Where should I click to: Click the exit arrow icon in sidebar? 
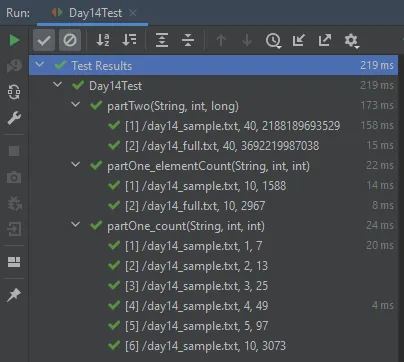coord(14,229)
